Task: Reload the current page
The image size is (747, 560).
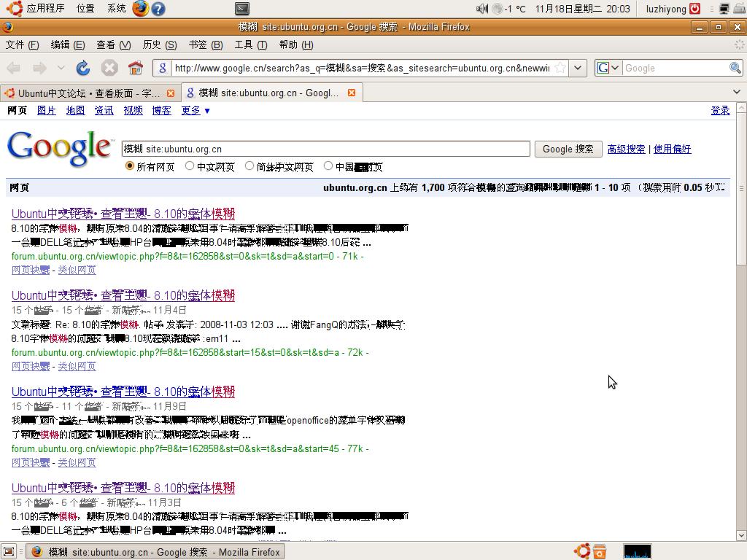Action: [x=83, y=68]
